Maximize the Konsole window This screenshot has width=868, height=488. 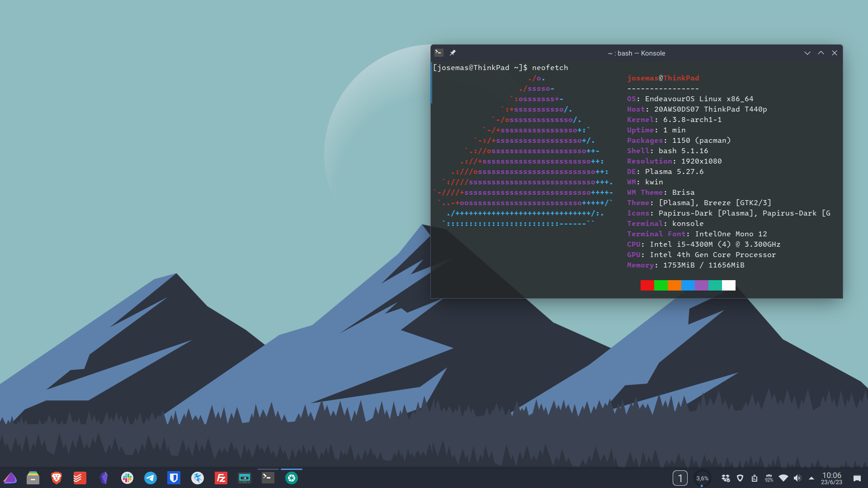click(821, 53)
